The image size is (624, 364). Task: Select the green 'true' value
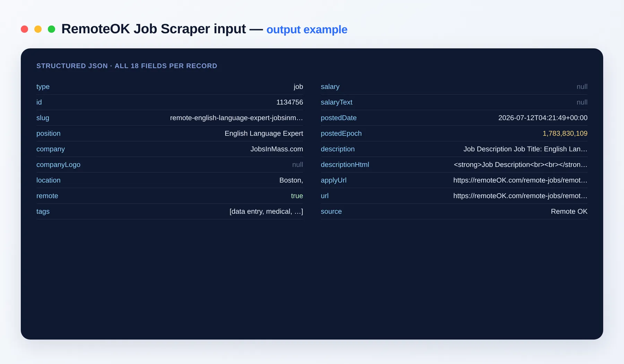(297, 196)
